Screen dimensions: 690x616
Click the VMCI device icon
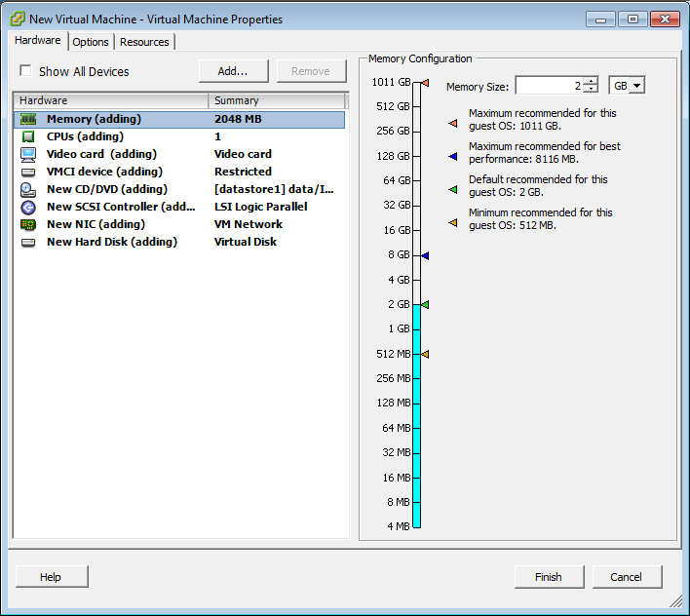coord(28,173)
